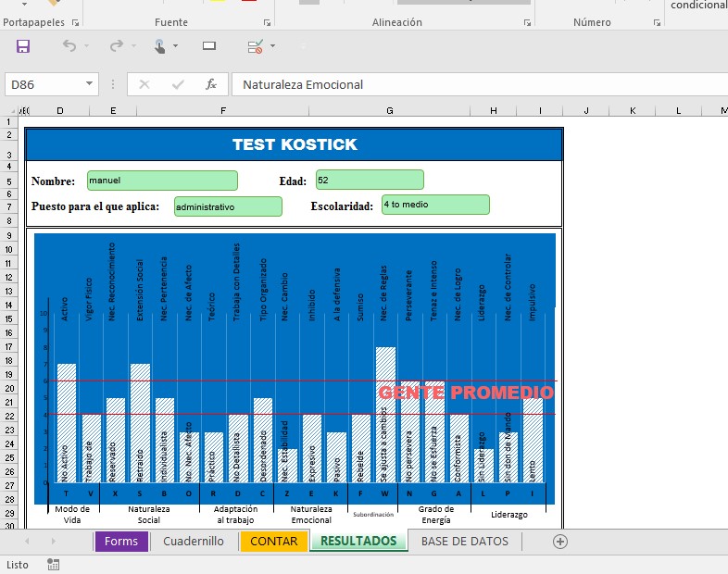Image resolution: width=728 pixels, height=574 pixels.
Task: Switch to the Cuadernillo sheet tab
Action: [x=194, y=541]
